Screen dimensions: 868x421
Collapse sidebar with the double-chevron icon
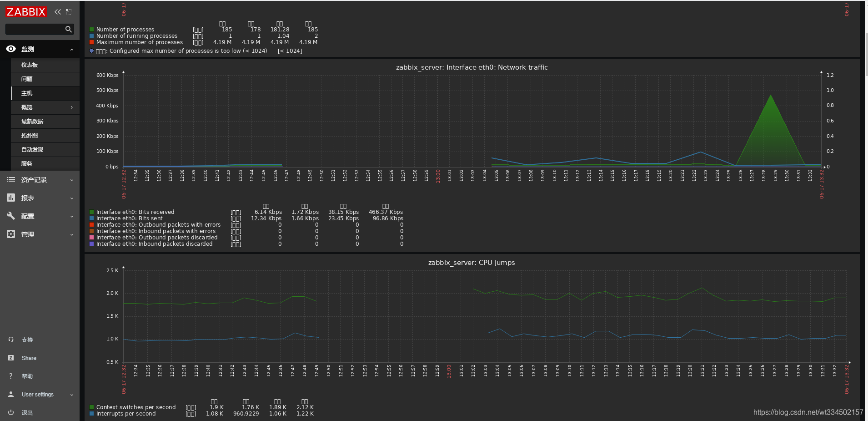tap(58, 12)
